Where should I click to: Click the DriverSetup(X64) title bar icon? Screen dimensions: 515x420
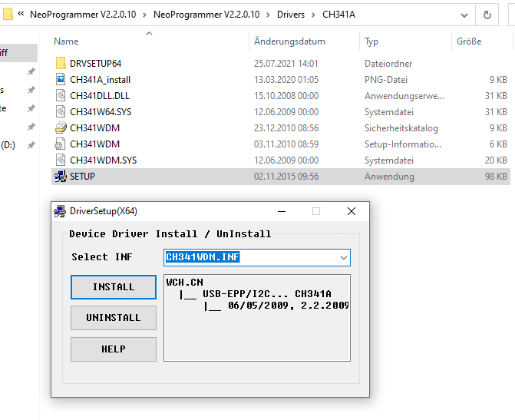[60, 211]
